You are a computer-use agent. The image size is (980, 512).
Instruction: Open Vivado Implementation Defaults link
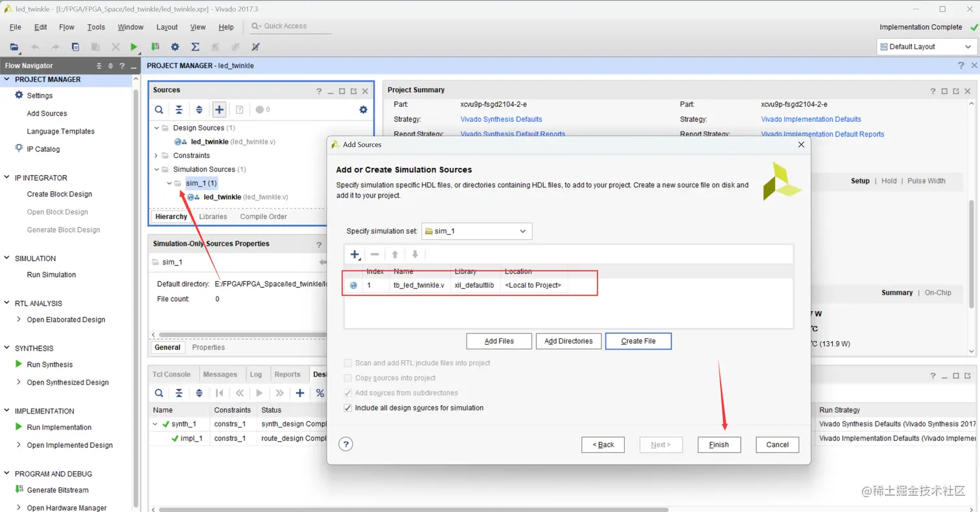pos(811,119)
